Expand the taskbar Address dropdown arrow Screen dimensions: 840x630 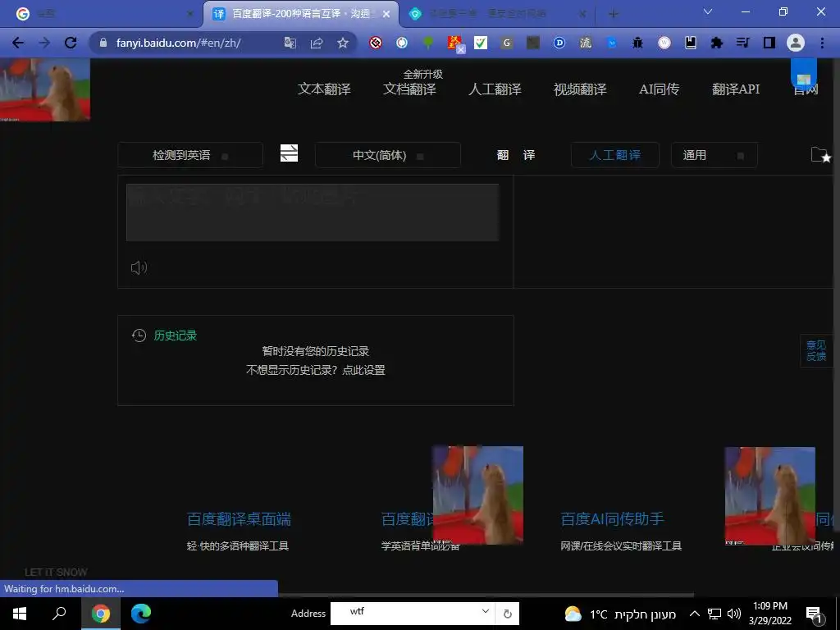(485, 611)
